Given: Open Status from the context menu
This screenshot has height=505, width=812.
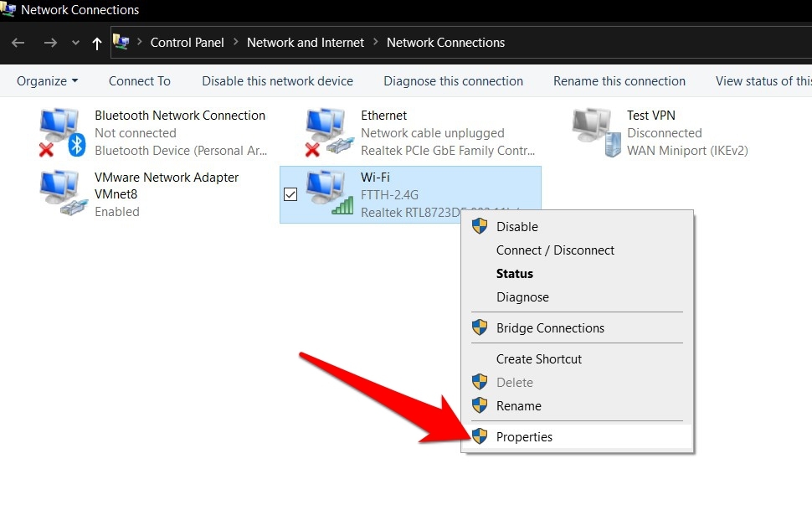Looking at the screenshot, I should point(577,274).
